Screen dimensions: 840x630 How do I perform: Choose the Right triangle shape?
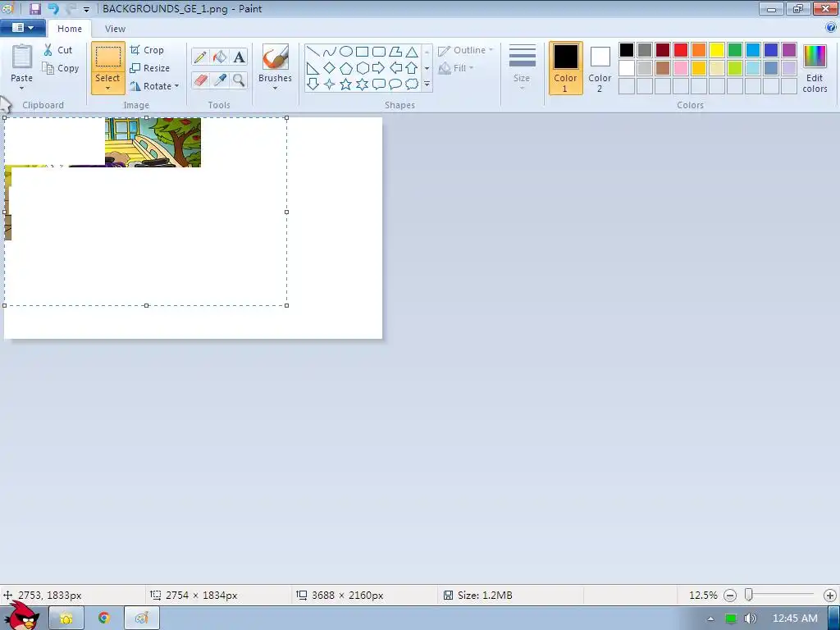click(313, 68)
